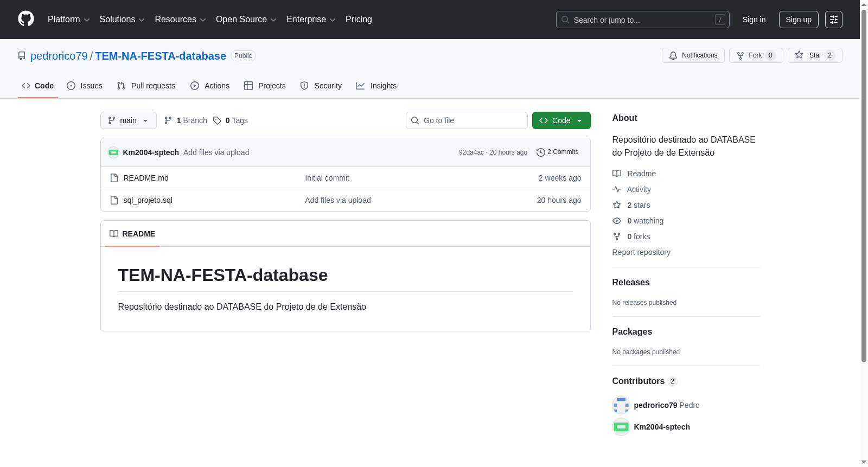Click the Km2004-sptech avatar in the commit row
This screenshot has width=868, height=467.
point(113,152)
